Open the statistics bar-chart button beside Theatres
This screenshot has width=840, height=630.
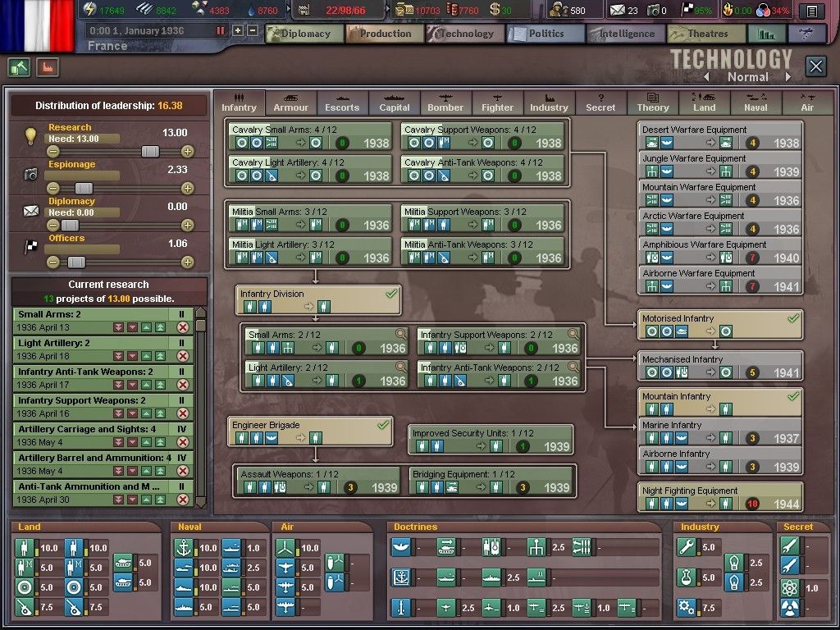(x=767, y=34)
